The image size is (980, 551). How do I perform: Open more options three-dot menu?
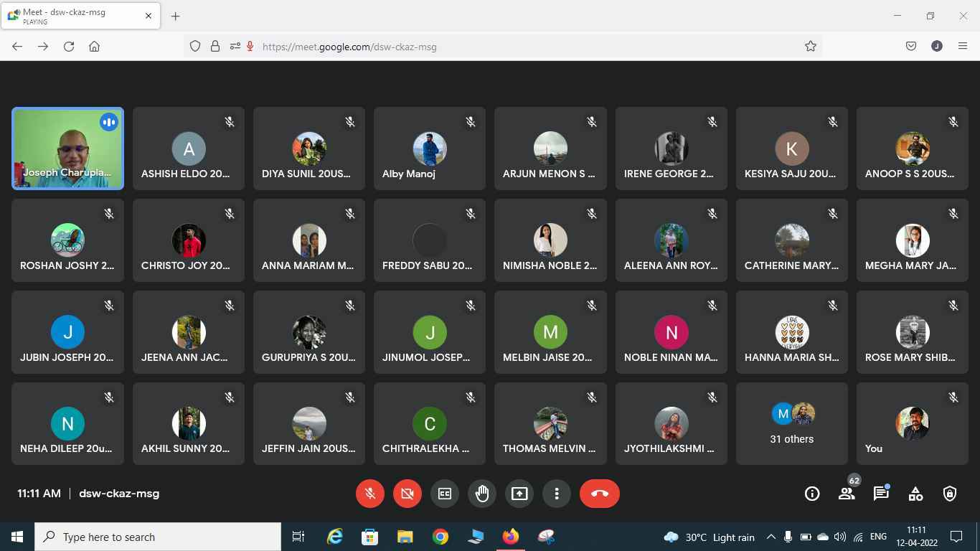pyautogui.click(x=557, y=494)
